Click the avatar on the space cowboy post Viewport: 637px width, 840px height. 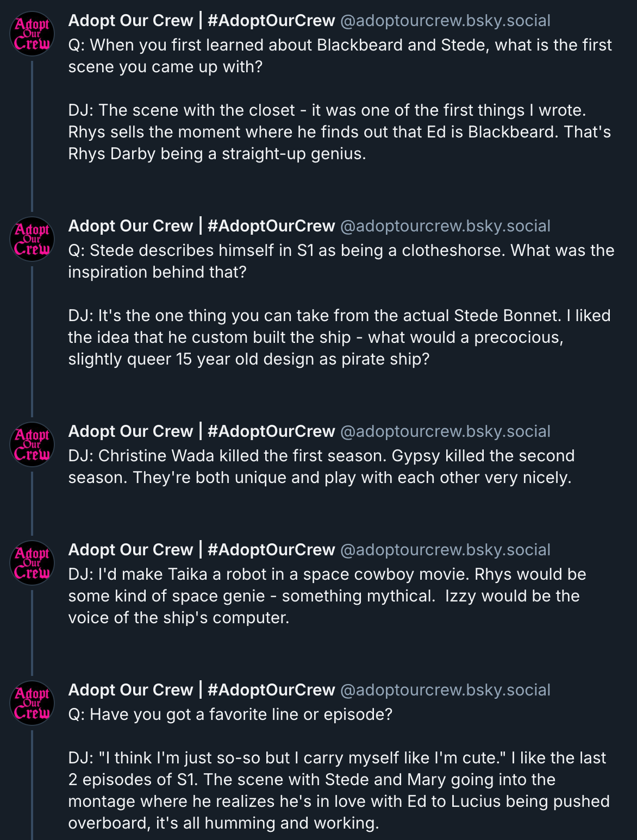(32, 562)
